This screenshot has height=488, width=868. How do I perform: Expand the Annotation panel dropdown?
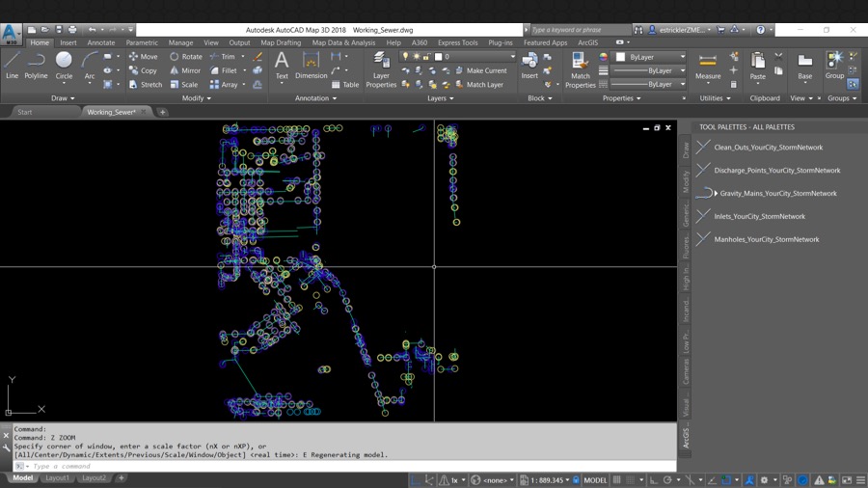pos(315,98)
